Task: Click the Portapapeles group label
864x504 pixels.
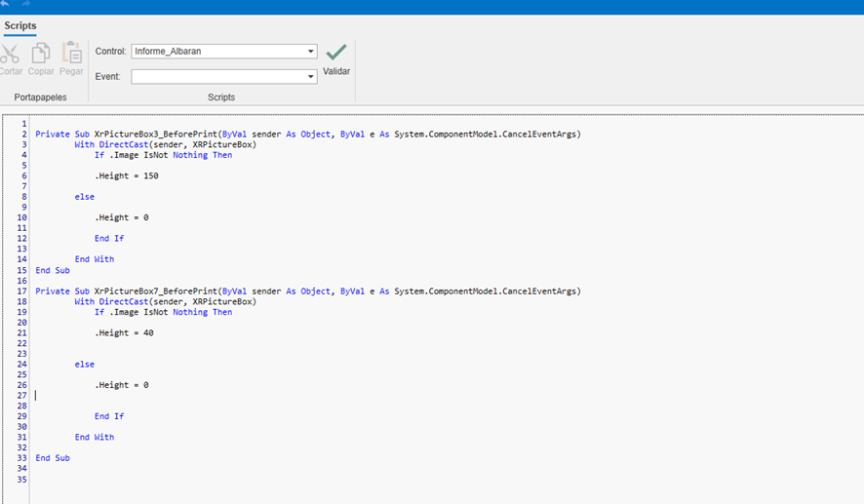Action: 40,97
